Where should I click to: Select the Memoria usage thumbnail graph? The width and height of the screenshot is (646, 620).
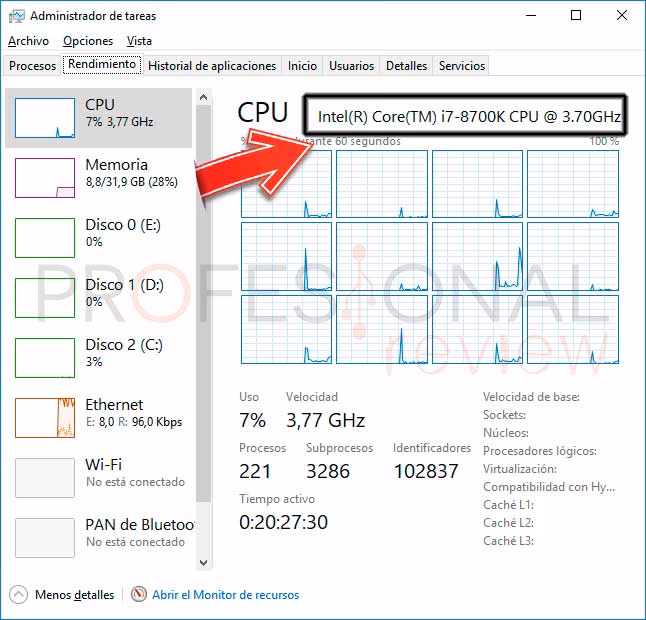45,178
